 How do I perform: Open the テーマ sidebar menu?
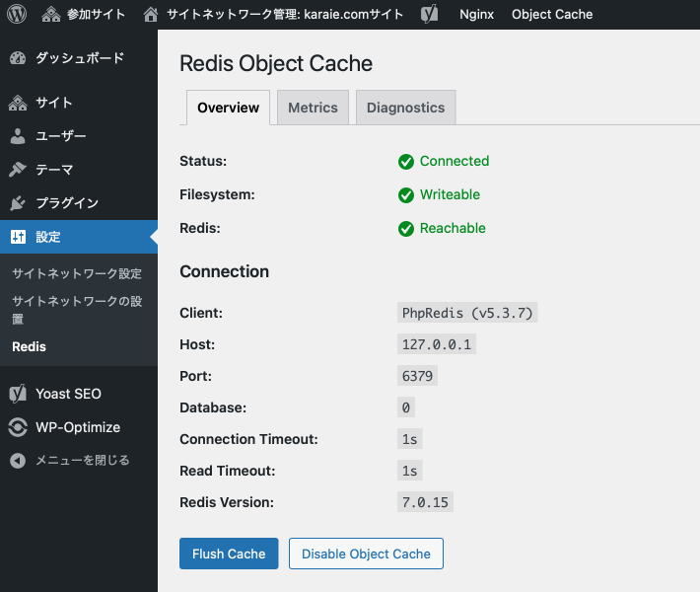click(x=79, y=170)
